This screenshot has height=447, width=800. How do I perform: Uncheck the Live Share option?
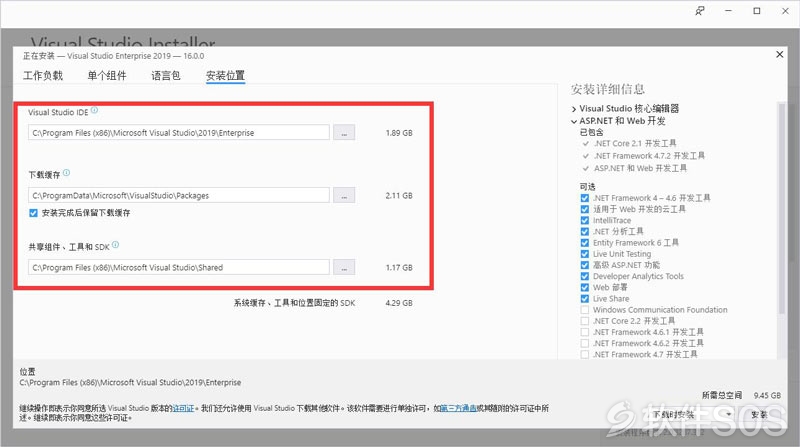tap(585, 299)
